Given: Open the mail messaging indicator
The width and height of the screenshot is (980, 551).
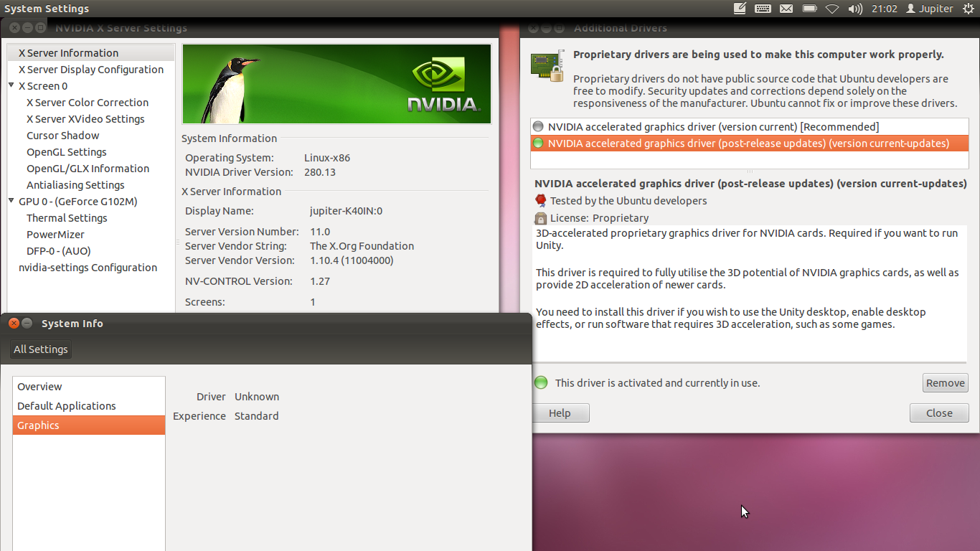Looking at the screenshot, I should (786, 9).
